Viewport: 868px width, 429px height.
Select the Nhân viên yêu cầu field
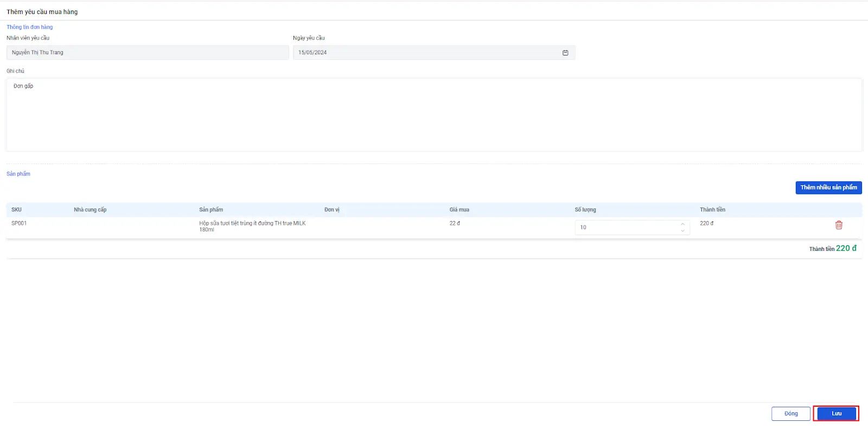coord(148,53)
